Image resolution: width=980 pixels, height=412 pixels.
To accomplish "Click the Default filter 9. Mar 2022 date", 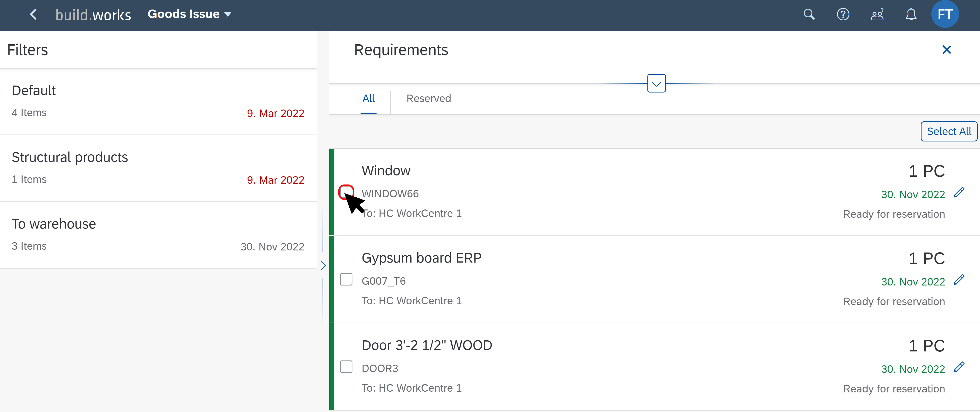I will point(275,113).
